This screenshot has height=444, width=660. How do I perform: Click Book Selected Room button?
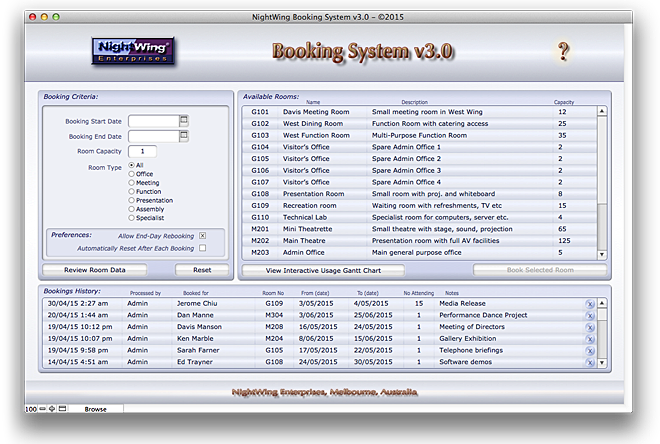[540, 270]
